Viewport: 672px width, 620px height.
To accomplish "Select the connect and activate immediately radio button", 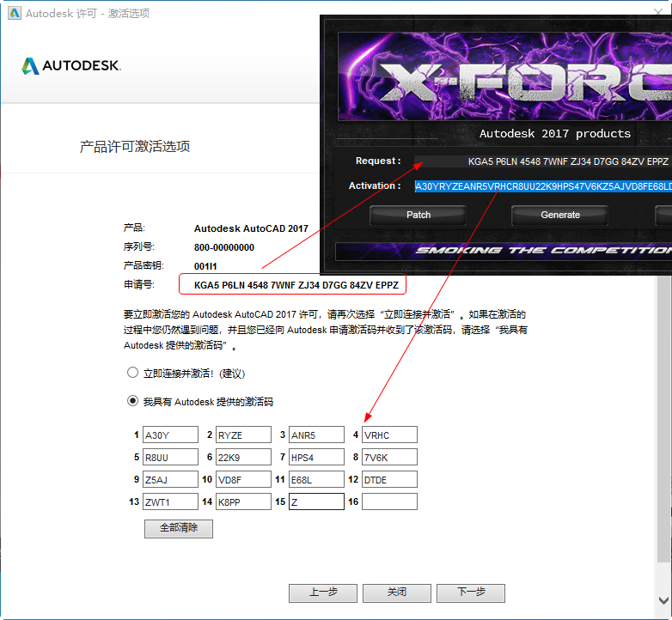I will pyautogui.click(x=132, y=373).
